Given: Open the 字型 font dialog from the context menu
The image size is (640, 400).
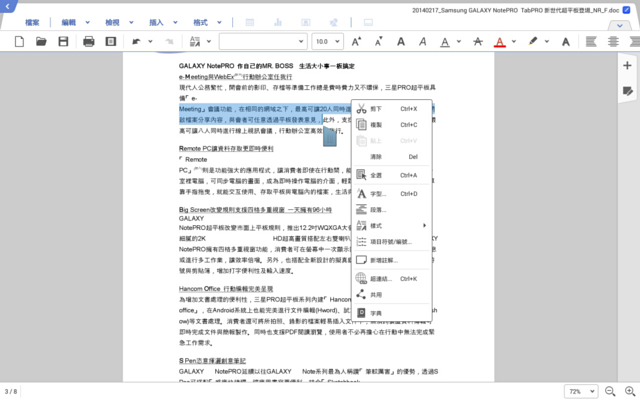Looking at the screenshot, I should tap(391, 194).
